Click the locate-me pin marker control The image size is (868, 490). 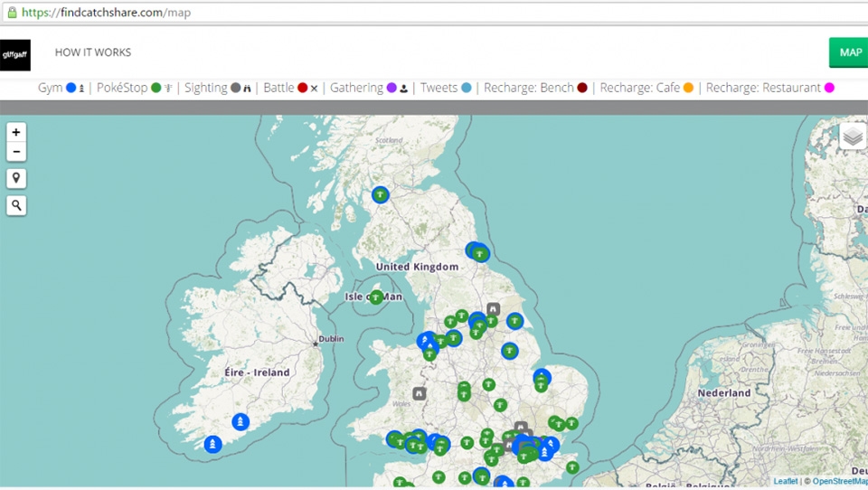click(x=16, y=178)
